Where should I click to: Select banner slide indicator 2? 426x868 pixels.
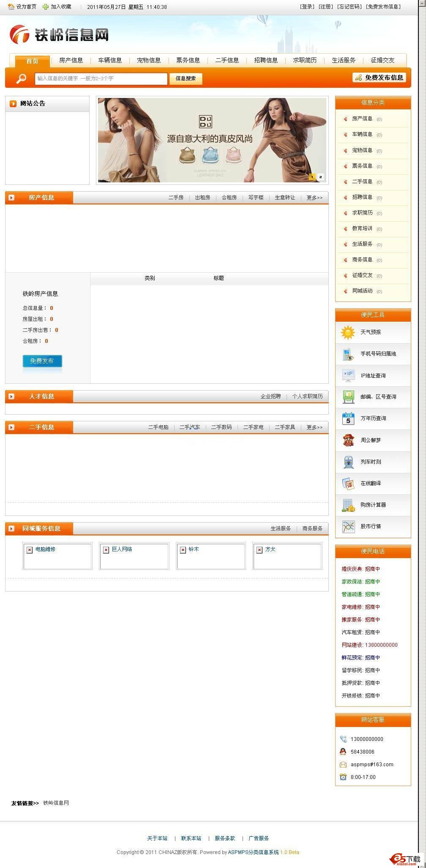320,177
